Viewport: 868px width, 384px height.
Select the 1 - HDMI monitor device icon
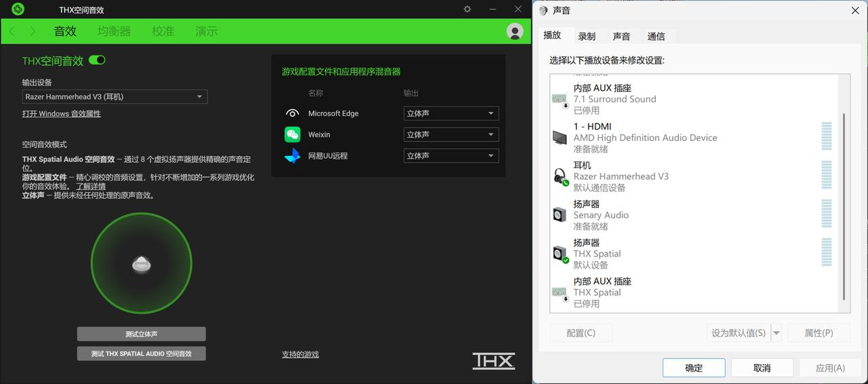click(x=559, y=138)
